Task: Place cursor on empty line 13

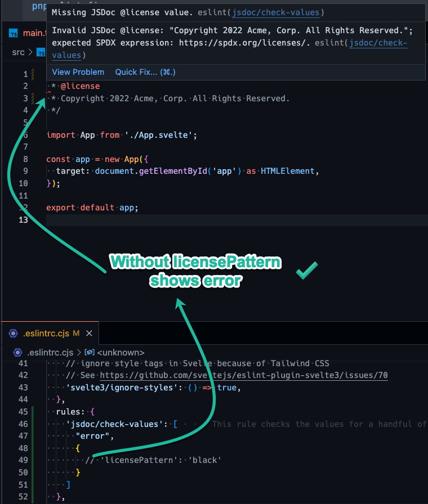Action: [x=237, y=220]
